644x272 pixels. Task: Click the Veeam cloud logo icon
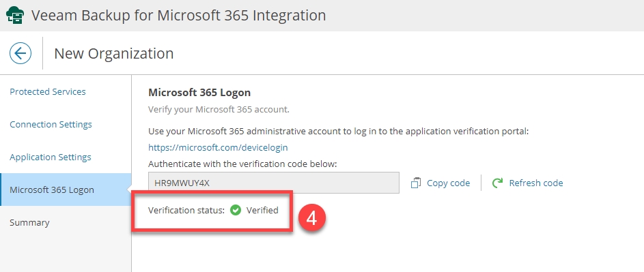[x=15, y=15]
